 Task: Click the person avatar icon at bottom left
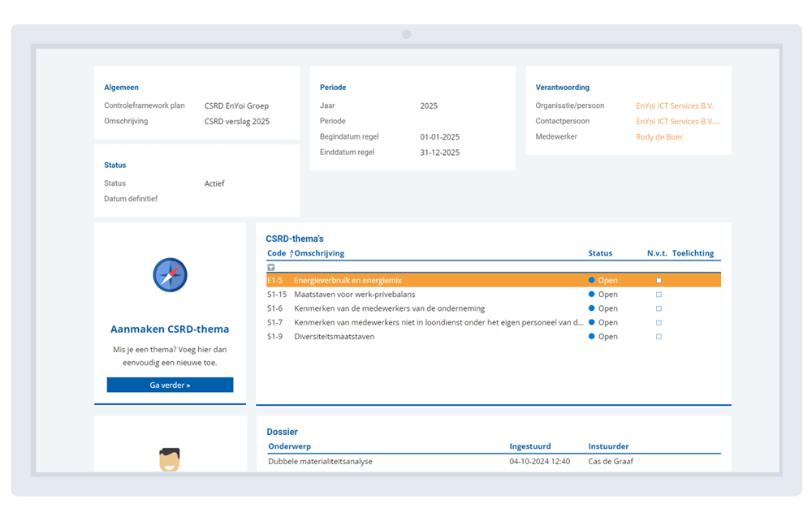170,459
